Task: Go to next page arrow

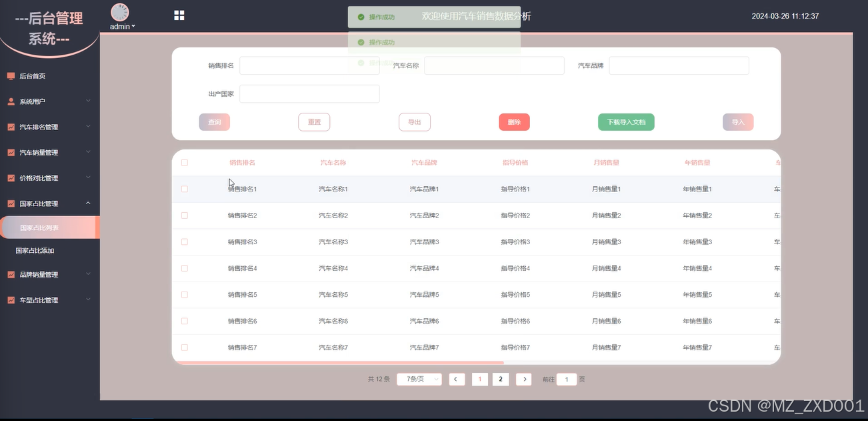Action: (524, 379)
